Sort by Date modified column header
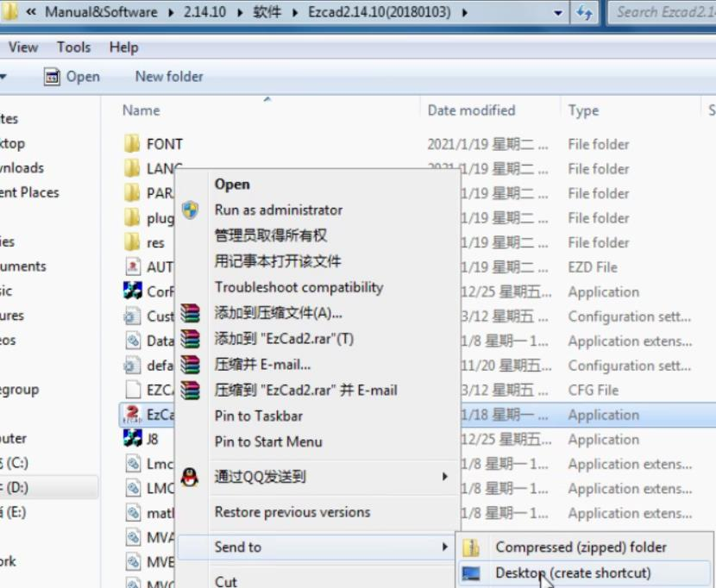The height and width of the screenshot is (588, 716). pos(471,110)
